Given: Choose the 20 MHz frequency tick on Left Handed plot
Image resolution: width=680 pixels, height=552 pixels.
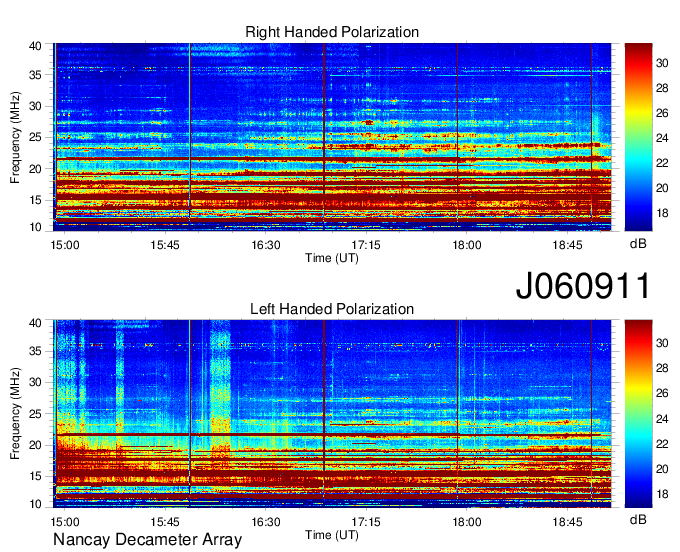Looking at the screenshot, I should tap(35, 445).
